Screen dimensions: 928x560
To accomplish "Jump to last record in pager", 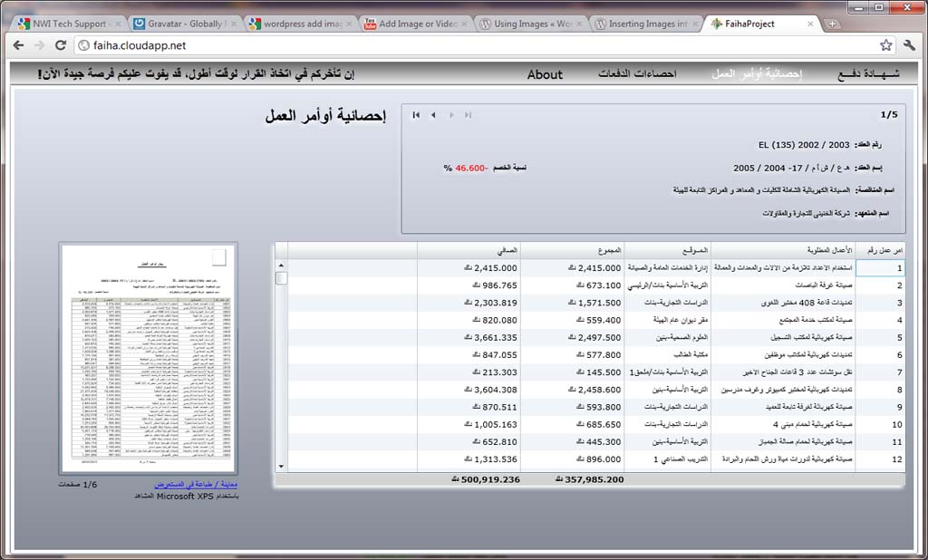I will coord(468,115).
